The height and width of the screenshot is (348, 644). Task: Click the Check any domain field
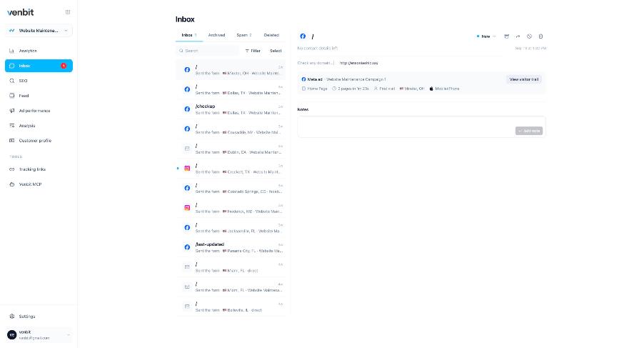coord(316,64)
